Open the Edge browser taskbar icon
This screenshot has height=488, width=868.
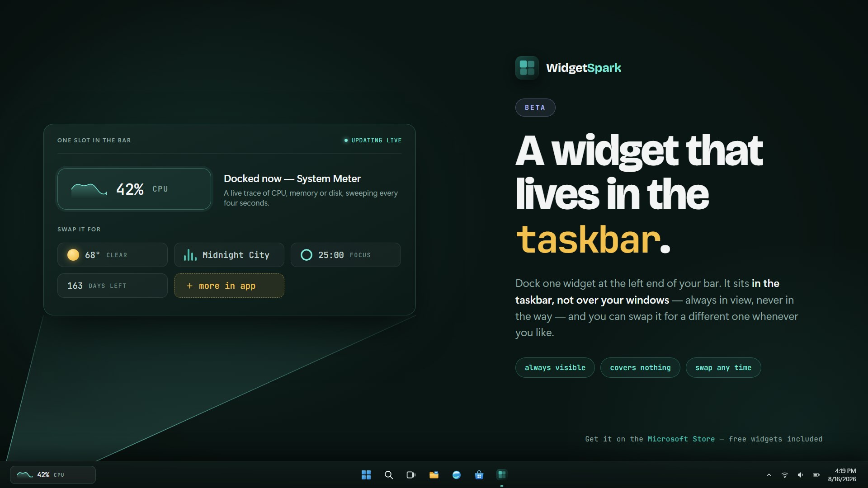[457, 475]
